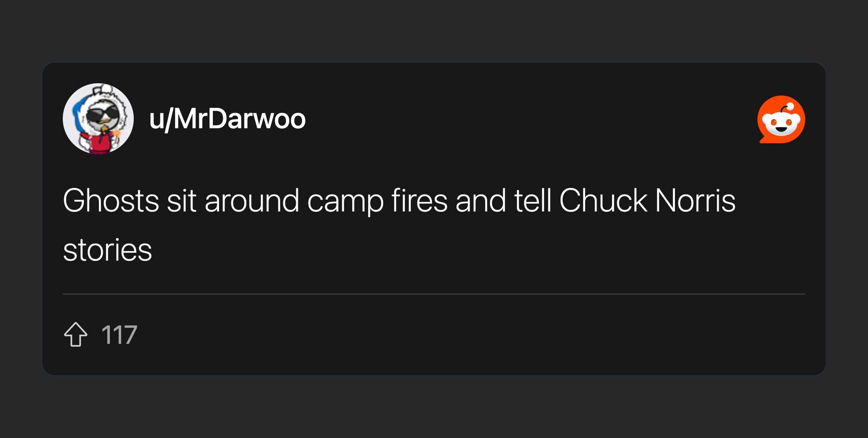Click the upvote arrow icon
868x438 pixels.
tap(76, 334)
